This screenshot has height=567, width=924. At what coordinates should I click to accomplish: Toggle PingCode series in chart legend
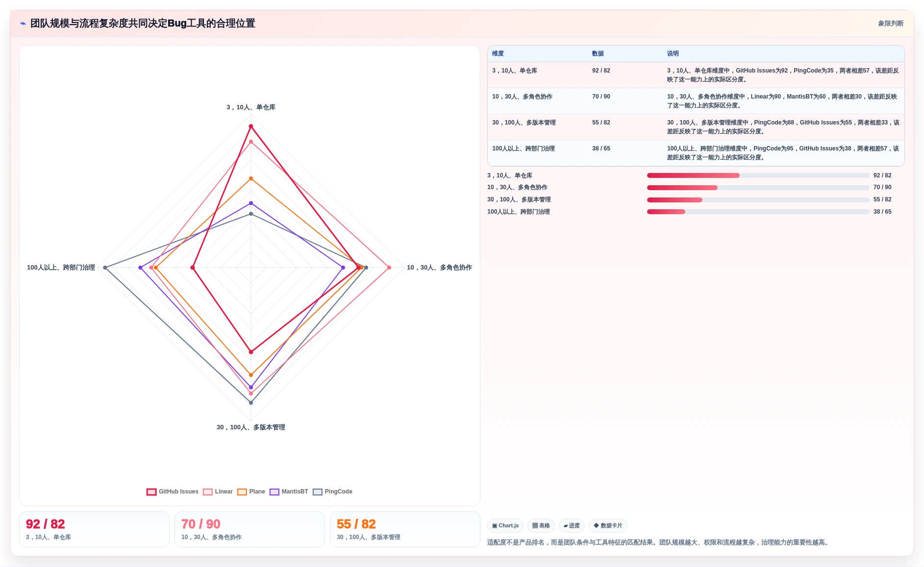tap(333, 492)
